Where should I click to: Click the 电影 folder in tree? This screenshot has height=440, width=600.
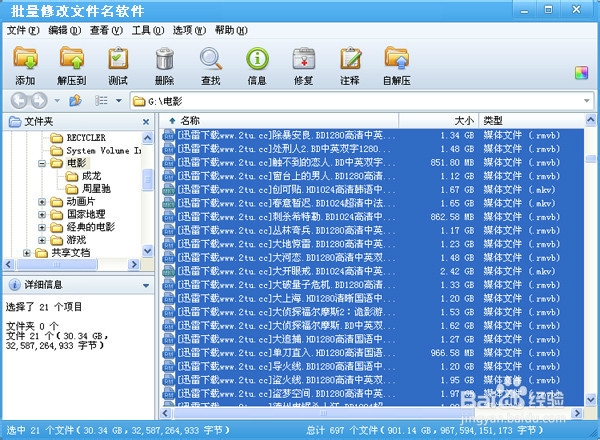(76, 163)
